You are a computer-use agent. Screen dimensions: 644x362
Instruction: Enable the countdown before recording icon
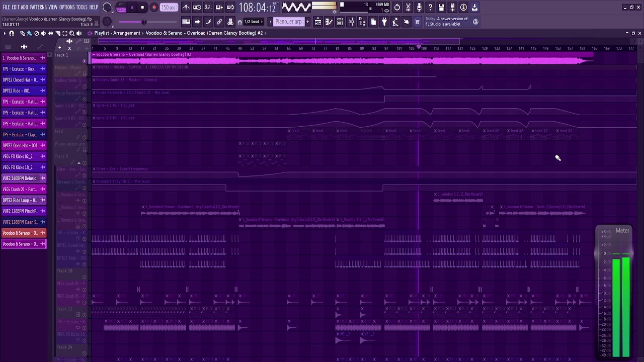(x=208, y=8)
